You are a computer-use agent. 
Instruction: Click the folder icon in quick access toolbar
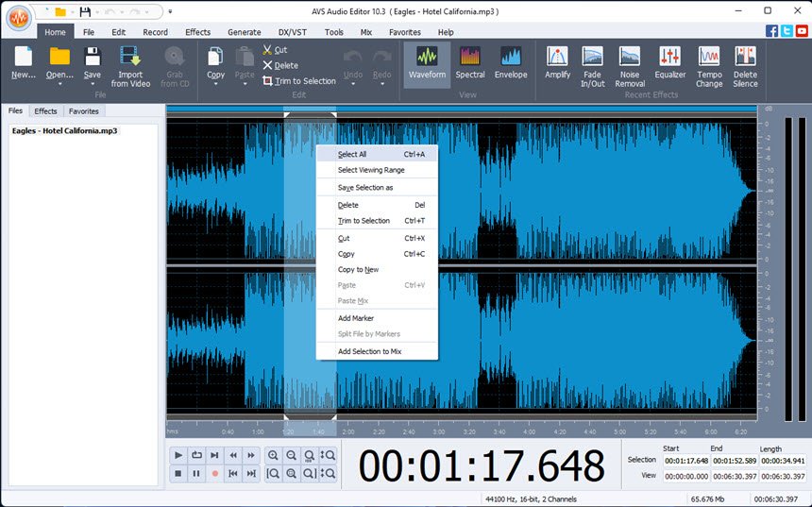(60, 11)
